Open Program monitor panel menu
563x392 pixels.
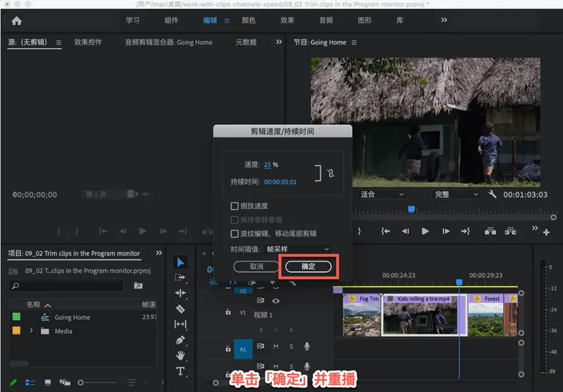pyautogui.click(x=354, y=42)
